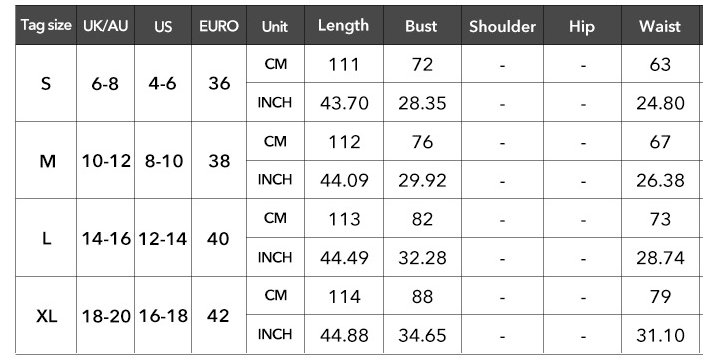Select the UK/AU column header
The width and height of the screenshot is (703, 361).
click(x=105, y=26)
